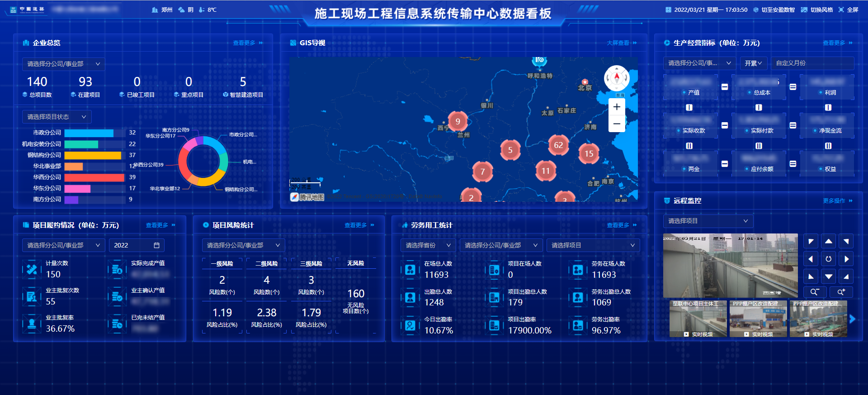Toggle fullscreen mode with 全屏
Screen dimensions: 868x395
(848, 10)
